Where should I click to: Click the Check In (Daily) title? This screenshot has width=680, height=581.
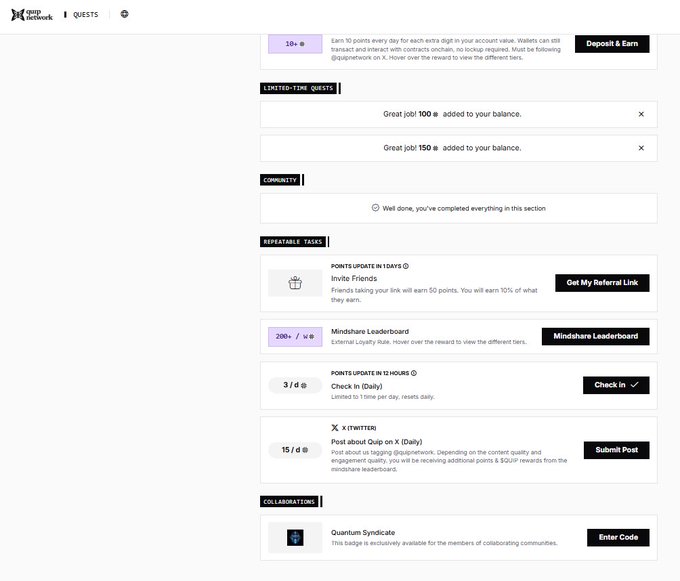[x=356, y=386]
